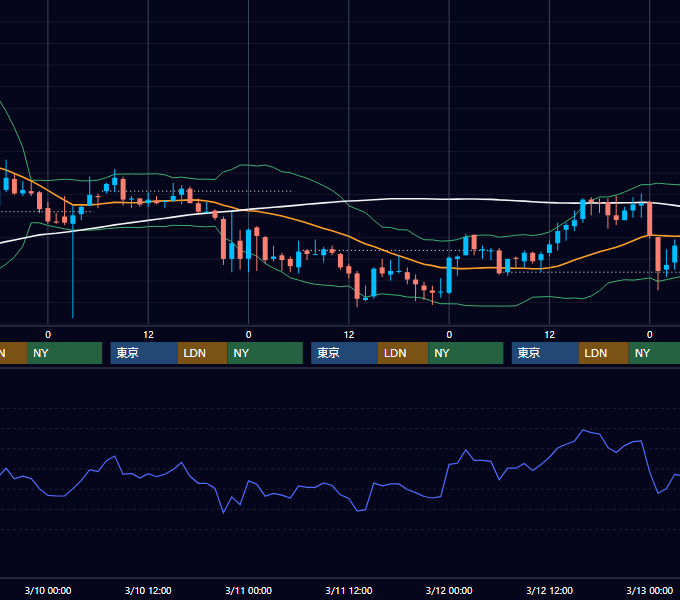Viewport: 680px width, 600px height.
Task: Select the LDN session block on 3/10
Action: pyautogui.click(x=203, y=353)
